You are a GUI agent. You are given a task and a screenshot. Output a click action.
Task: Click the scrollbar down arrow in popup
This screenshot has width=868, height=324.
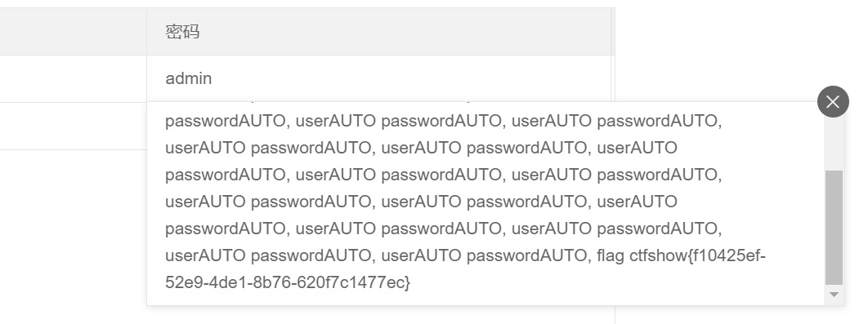[834, 295]
